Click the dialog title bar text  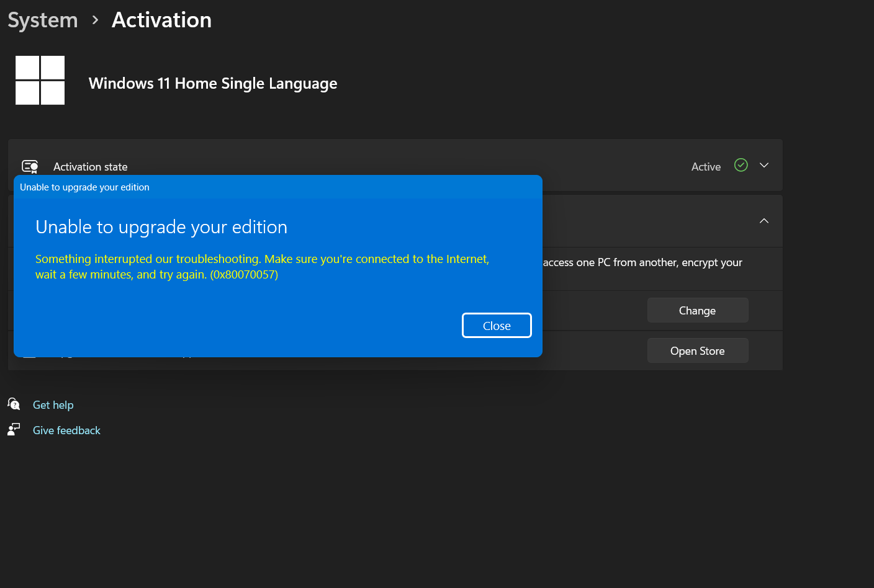tap(85, 187)
